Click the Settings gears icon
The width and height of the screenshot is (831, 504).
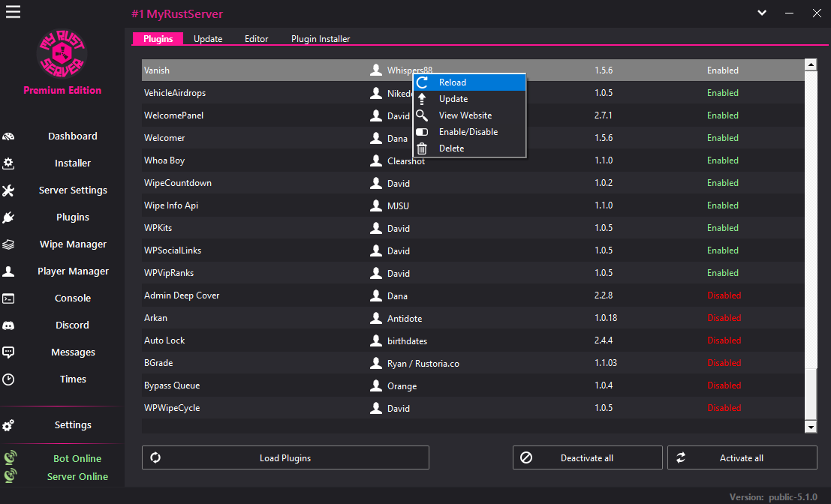(x=8, y=425)
